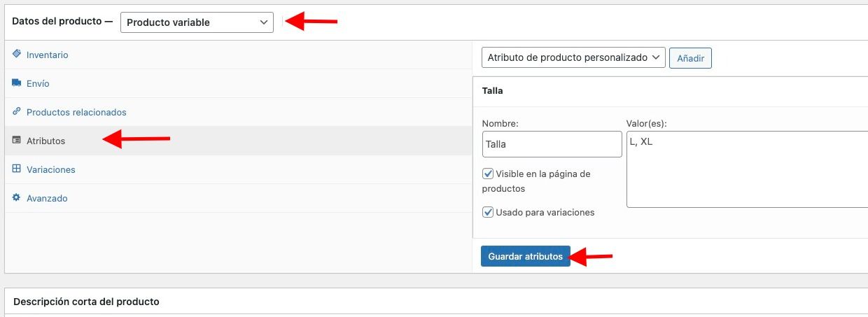Click the Variaciones grid icon
868x317 pixels.
[x=17, y=169]
